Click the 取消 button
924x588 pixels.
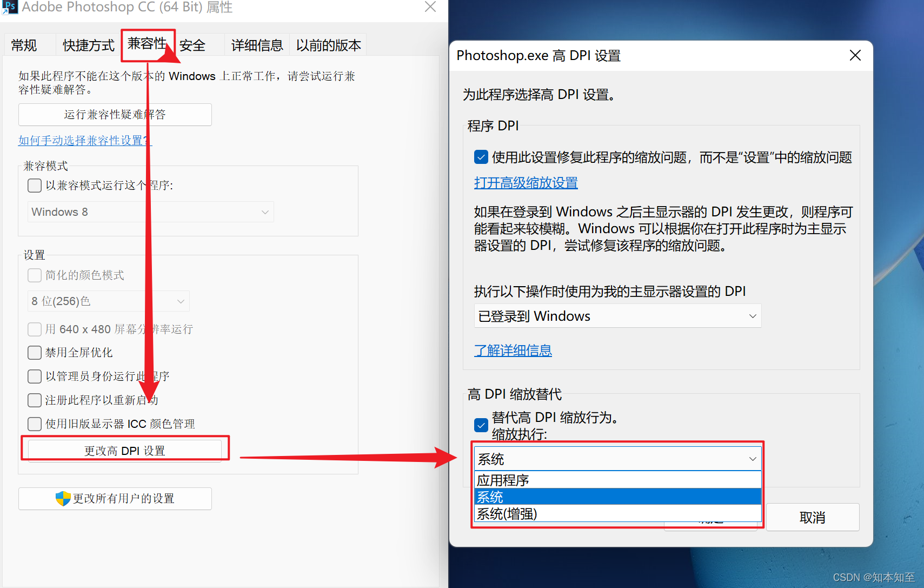[813, 518]
